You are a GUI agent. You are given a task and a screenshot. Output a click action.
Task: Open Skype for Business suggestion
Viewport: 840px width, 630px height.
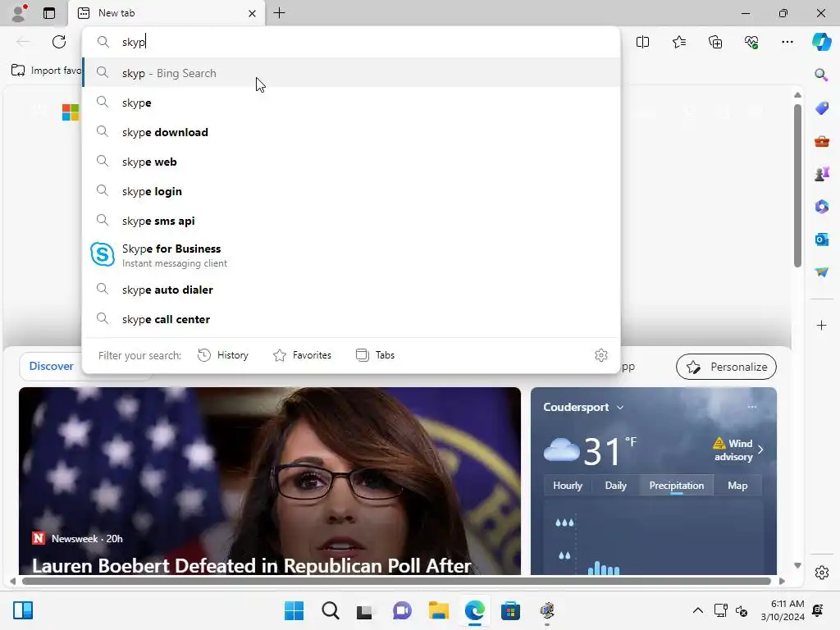pyautogui.click(x=351, y=255)
